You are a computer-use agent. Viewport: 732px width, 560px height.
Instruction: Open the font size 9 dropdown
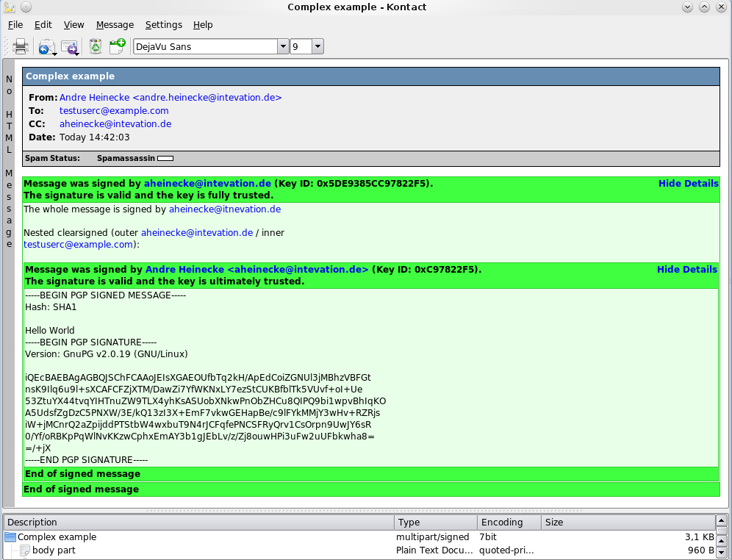pos(317,47)
